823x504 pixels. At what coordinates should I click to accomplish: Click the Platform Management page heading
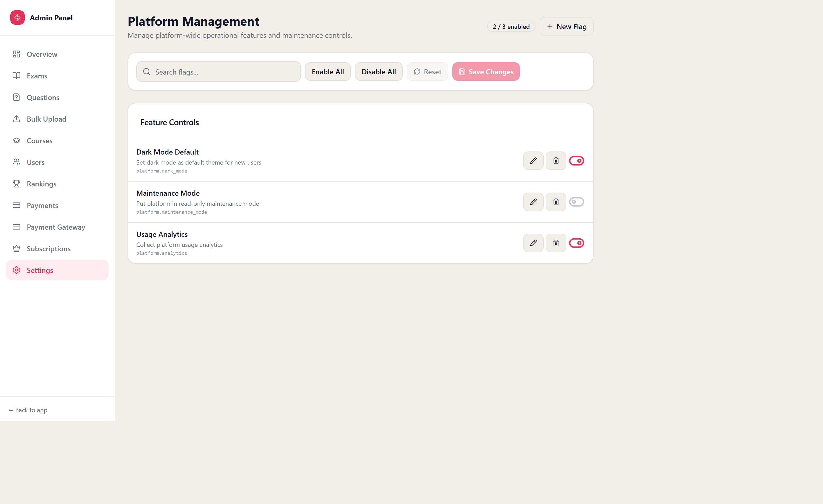click(x=193, y=21)
